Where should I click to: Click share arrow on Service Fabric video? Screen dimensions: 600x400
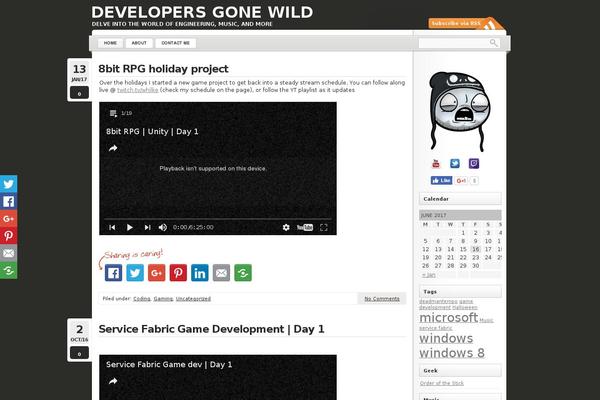click(113, 381)
